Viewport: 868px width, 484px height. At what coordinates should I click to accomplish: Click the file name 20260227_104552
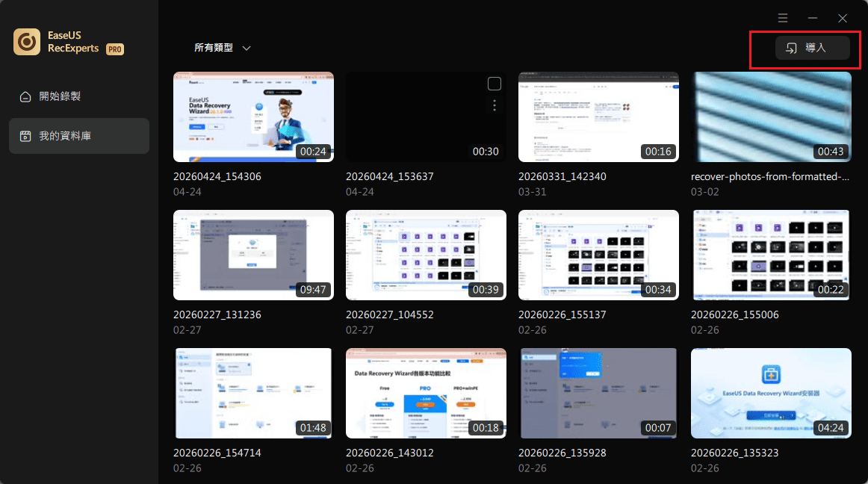click(390, 314)
